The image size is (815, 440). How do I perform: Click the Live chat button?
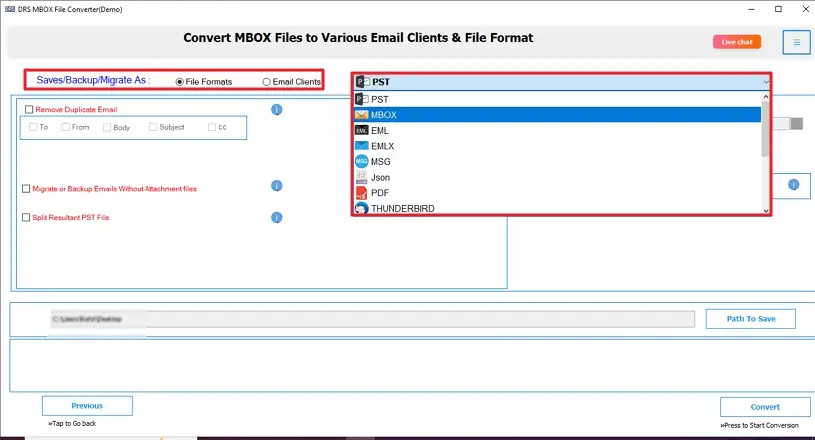point(737,42)
